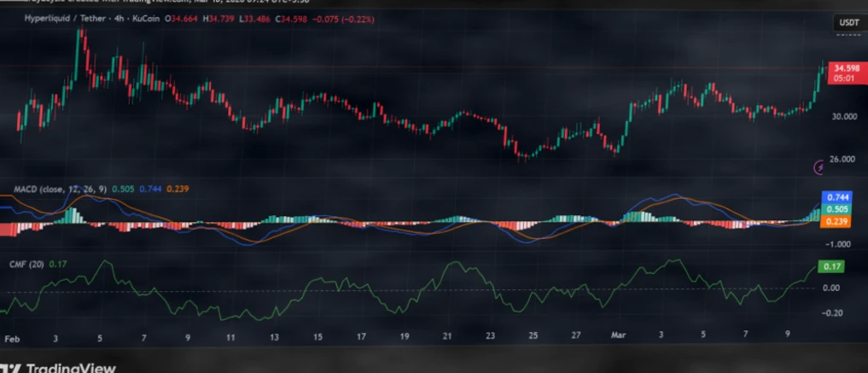Screen dimensions: 868x373
Task: Click the green 0.505 value in MACD legend
Action: pyautogui.click(x=123, y=189)
